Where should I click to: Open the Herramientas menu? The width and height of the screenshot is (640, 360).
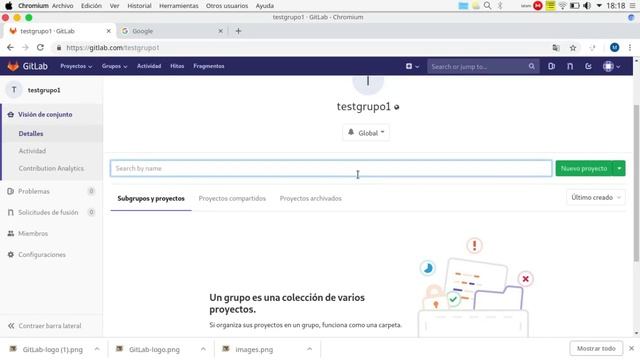(179, 6)
